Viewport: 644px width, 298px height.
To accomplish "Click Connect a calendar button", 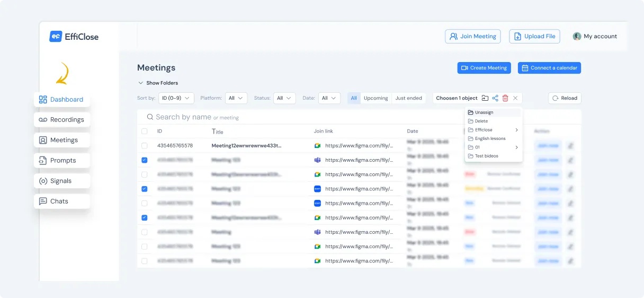I will [x=549, y=68].
